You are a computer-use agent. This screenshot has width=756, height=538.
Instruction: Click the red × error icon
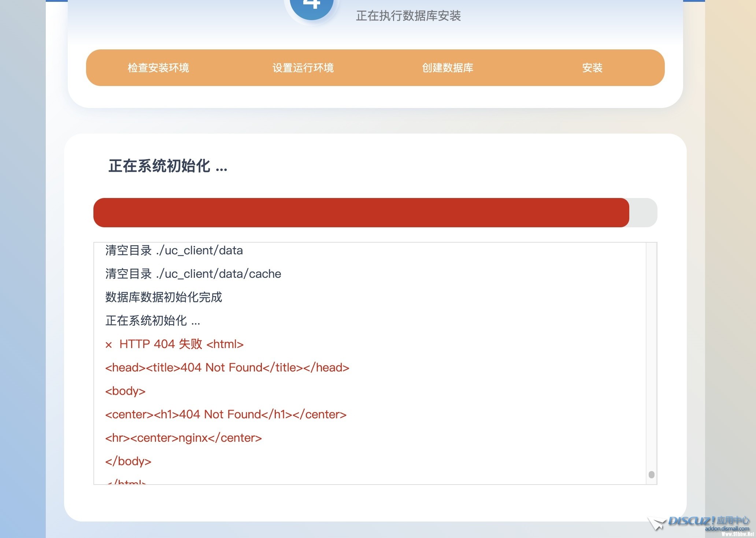point(108,345)
